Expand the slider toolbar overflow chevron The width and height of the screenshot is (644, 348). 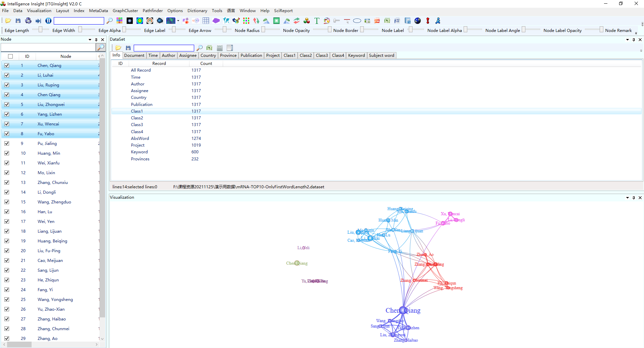coord(636,33)
